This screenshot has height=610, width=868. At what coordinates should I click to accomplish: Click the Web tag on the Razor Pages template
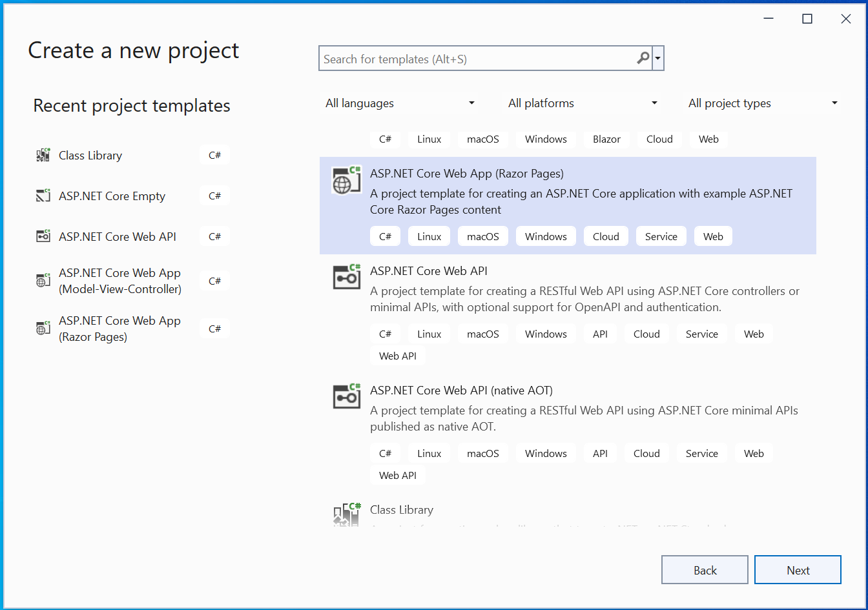[x=713, y=236]
